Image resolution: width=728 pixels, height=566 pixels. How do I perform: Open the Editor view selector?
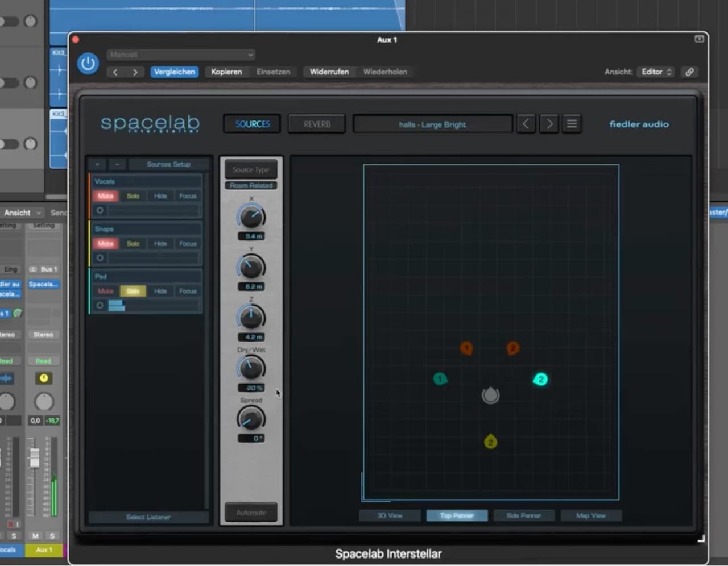tap(656, 72)
